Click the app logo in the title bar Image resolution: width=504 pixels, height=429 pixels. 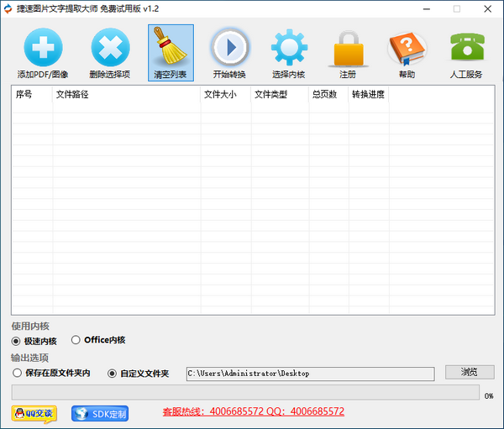[8, 8]
